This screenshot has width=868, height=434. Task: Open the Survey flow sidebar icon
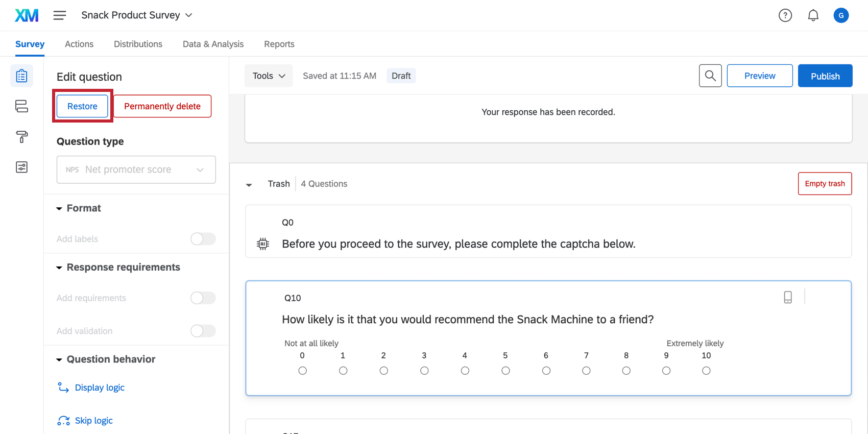click(x=21, y=106)
